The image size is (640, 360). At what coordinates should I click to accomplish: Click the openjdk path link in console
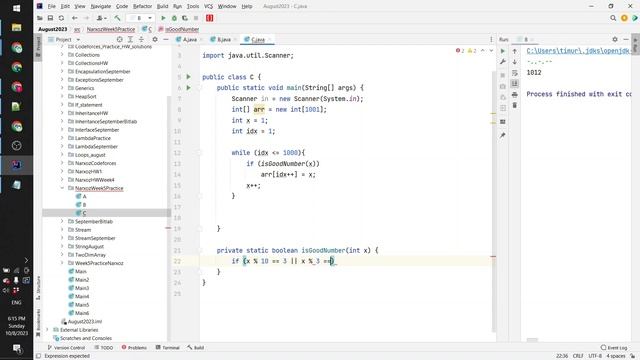578,51
